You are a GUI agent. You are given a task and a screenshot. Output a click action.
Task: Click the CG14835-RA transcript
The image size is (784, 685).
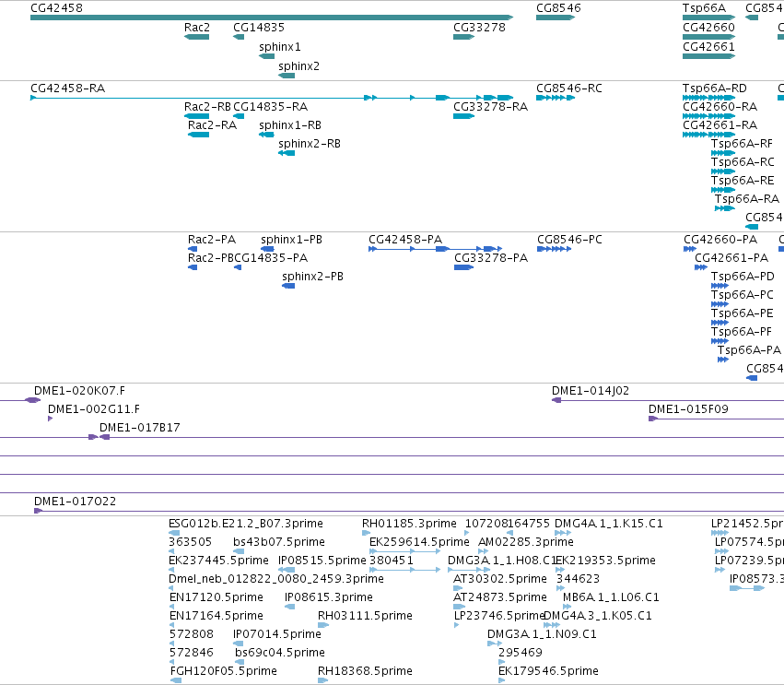[x=239, y=116]
